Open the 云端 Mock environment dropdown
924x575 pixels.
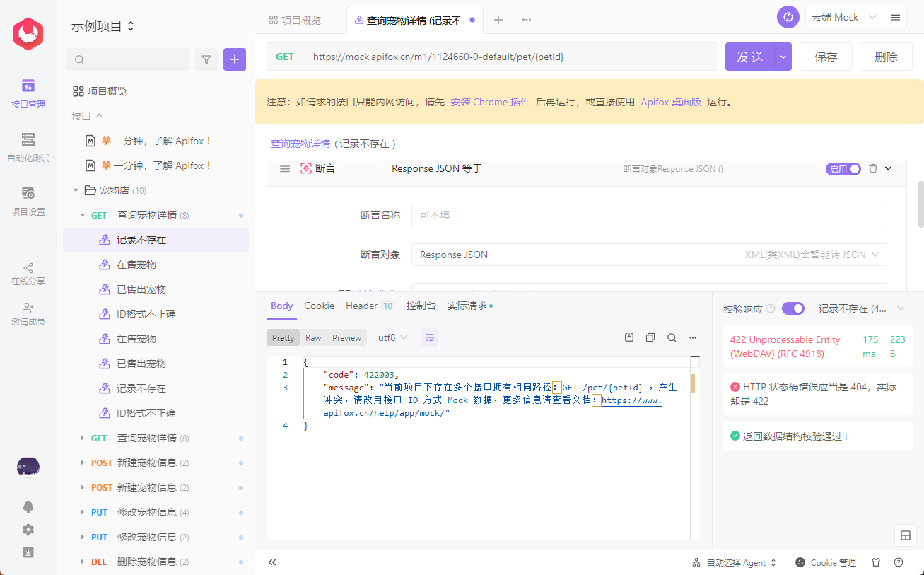tap(843, 16)
